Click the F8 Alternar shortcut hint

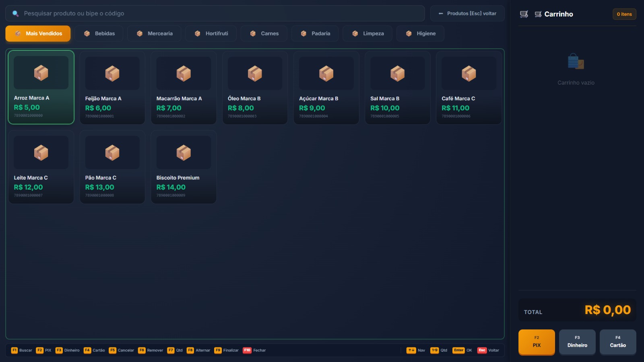click(198, 350)
